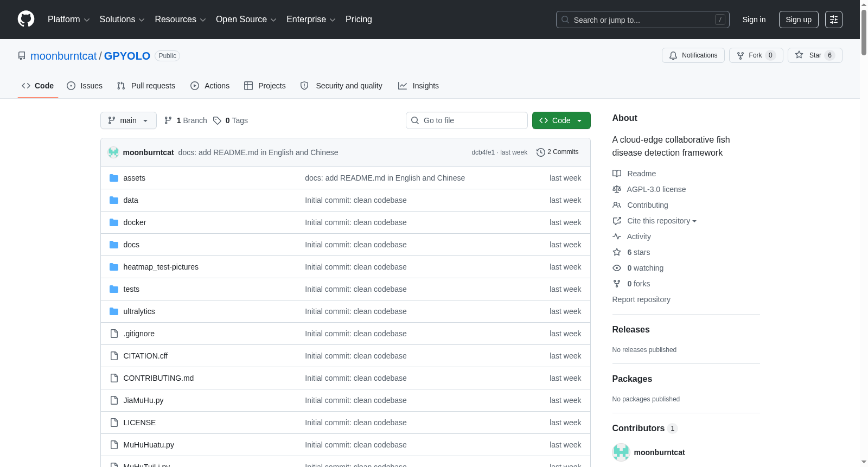Expand the Enterprise menu
This screenshot has width=868, height=467.
pyautogui.click(x=311, y=20)
